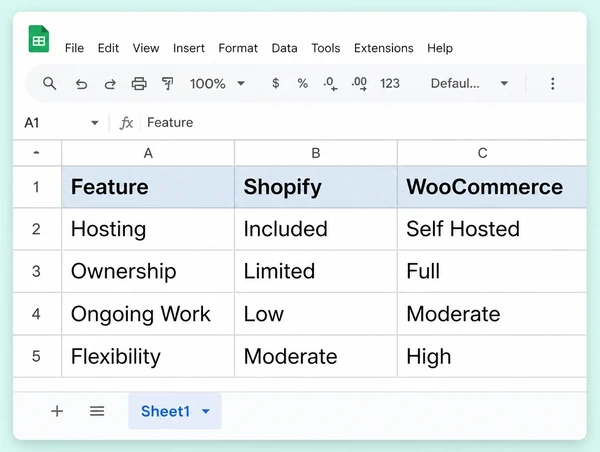This screenshot has width=600, height=452.
Task: Select row 4 header
Action: pyautogui.click(x=37, y=314)
